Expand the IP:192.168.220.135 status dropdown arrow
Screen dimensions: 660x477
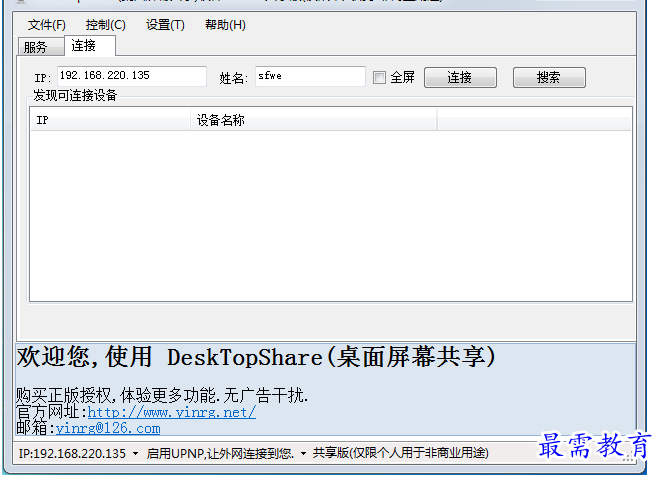point(135,454)
